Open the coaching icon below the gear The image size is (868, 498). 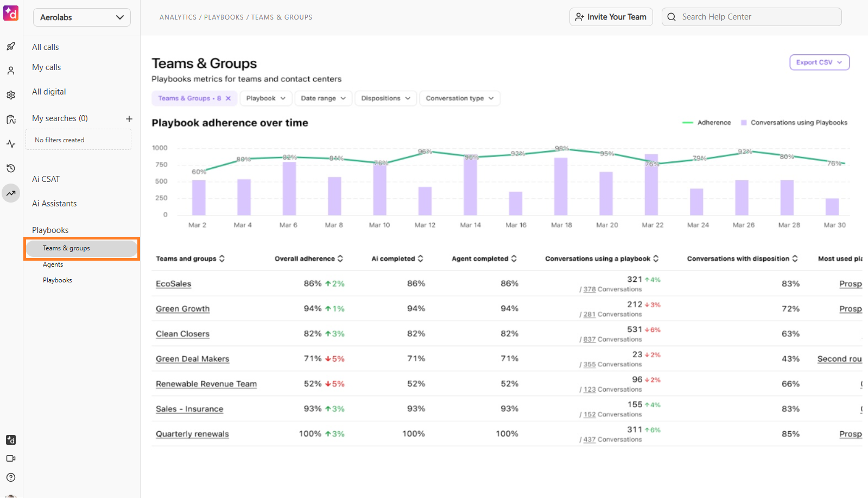tap(11, 119)
